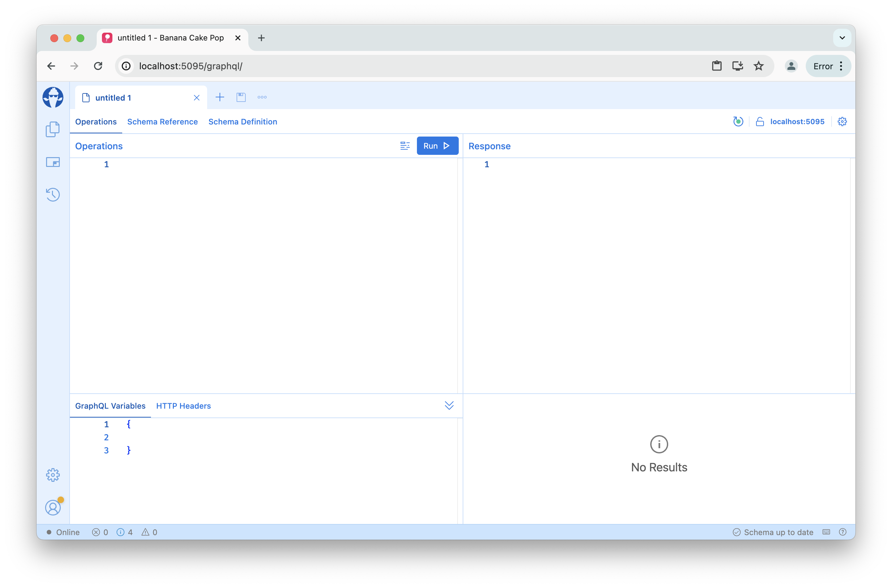Switch to Schema Definition tab
Screen dimensions: 892x588
pos(243,122)
